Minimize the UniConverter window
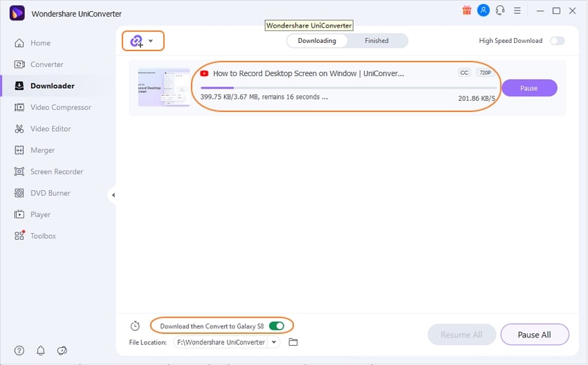Image resolution: width=588 pixels, height=365 pixels. pyautogui.click(x=540, y=11)
